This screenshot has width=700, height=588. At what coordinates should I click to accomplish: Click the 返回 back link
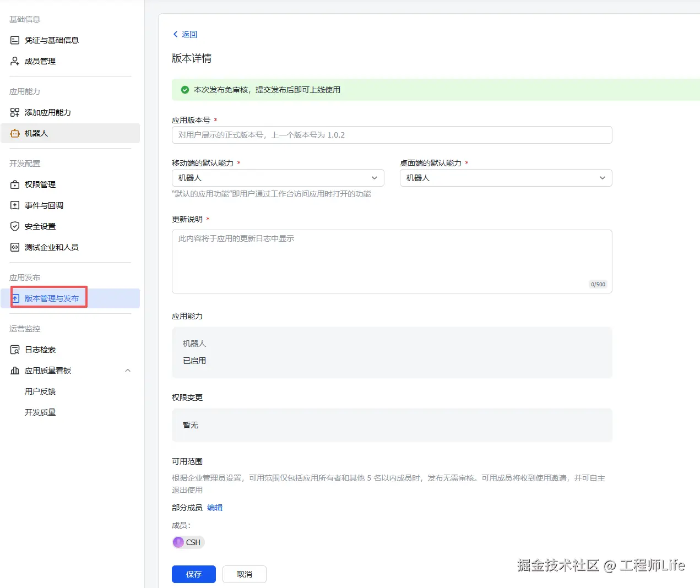click(x=185, y=34)
